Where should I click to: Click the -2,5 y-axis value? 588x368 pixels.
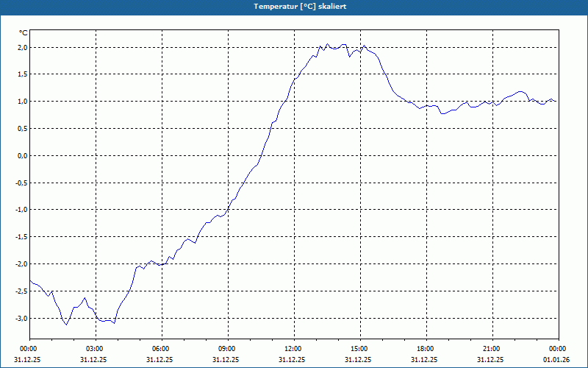coord(21,291)
